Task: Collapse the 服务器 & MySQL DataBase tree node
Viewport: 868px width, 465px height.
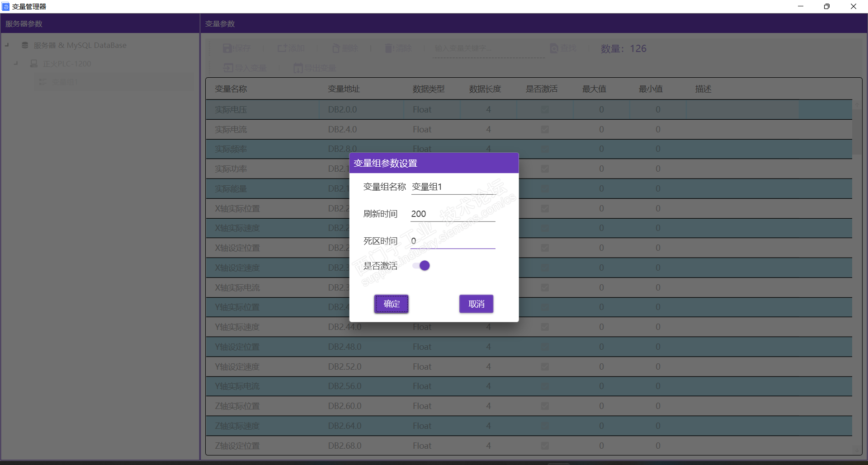Action: [7, 45]
